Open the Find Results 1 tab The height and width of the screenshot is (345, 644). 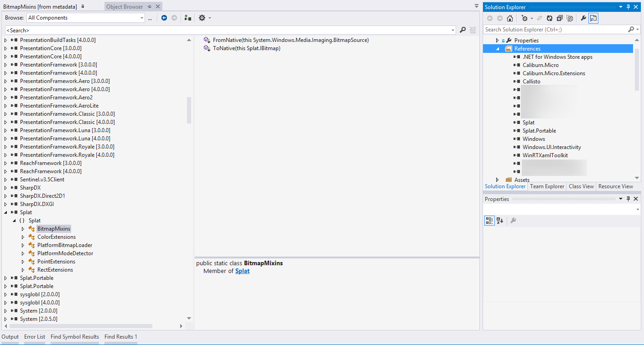121,337
